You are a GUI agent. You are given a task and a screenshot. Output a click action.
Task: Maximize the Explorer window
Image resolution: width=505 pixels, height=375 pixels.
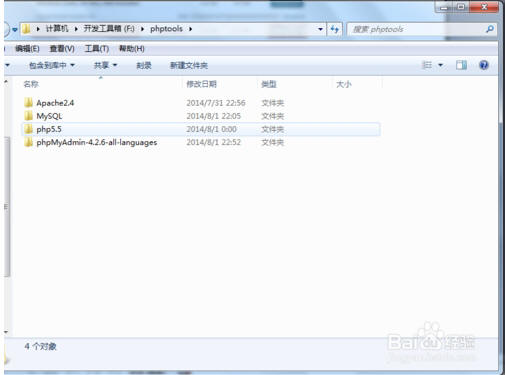(461, 7)
